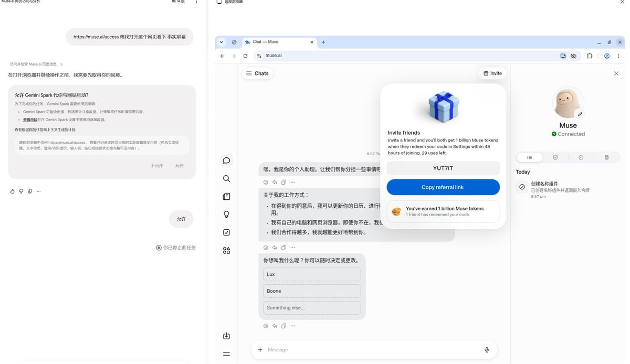Click reply icon under the first greeting message
This screenshot has height=364, width=630.
(x=275, y=182)
